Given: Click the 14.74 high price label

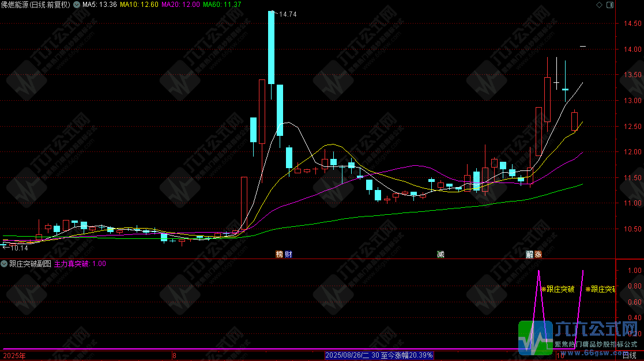Looking at the screenshot, I should click(287, 14).
